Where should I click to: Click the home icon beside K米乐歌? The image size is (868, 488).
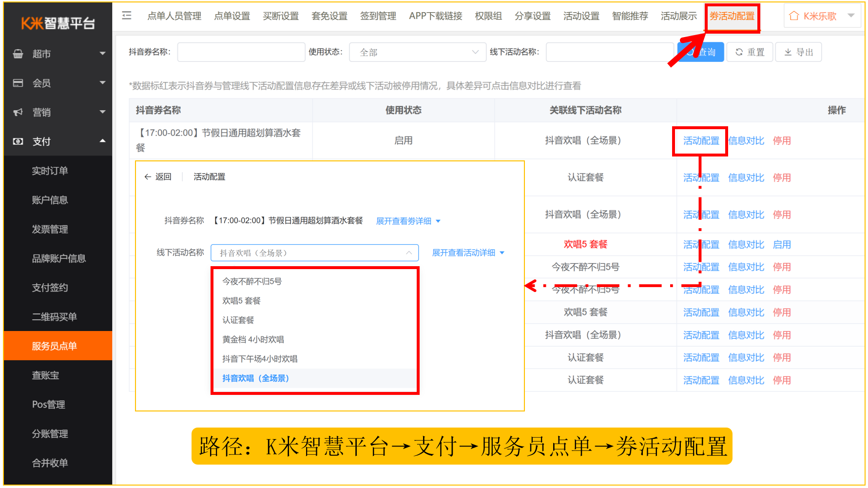[x=794, y=16]
